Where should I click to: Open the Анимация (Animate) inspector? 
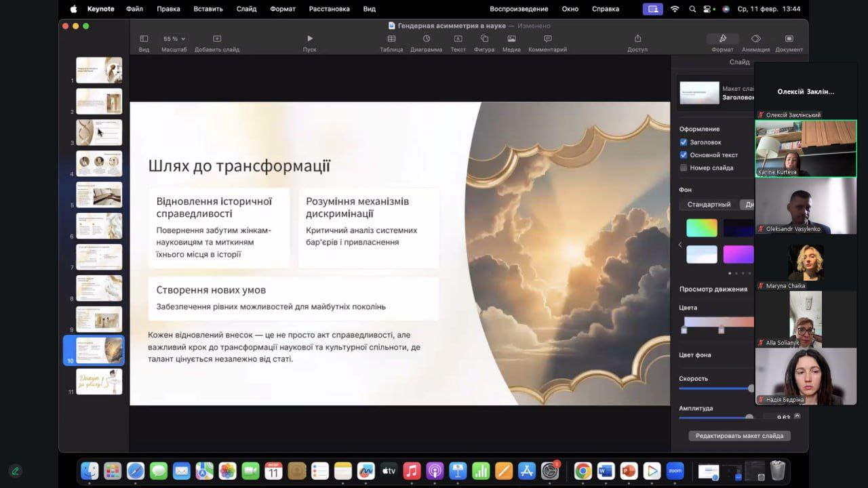click(x=755, y=39)
